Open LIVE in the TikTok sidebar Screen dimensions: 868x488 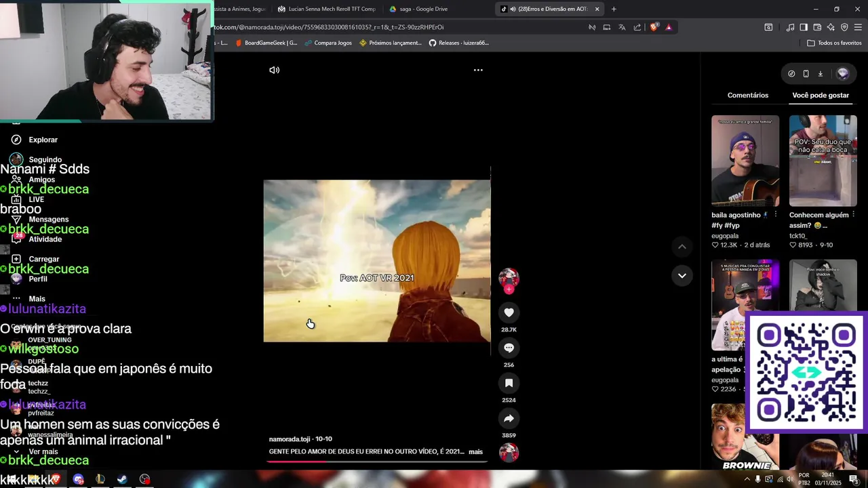pyautogui.click(x=28, y=199)
